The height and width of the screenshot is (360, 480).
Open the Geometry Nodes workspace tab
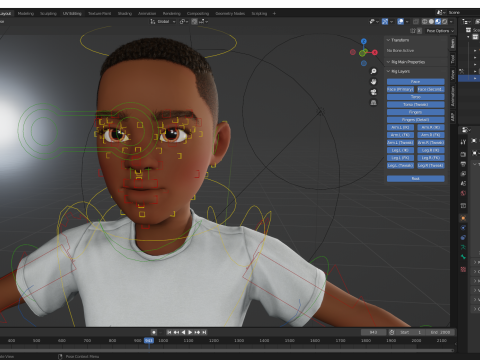[230, 14]
